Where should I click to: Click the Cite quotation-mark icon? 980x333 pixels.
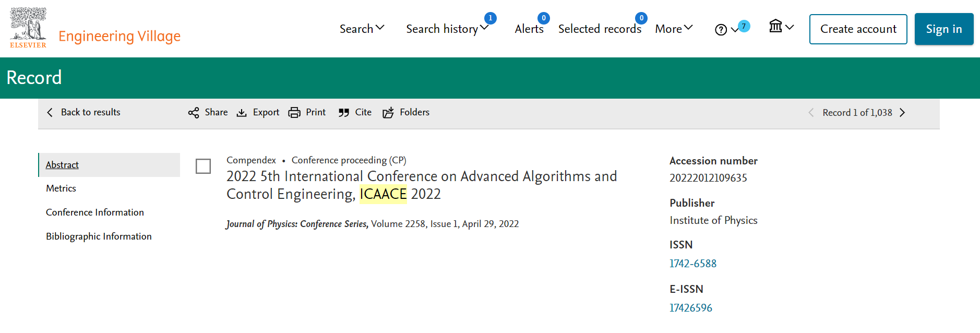[343, 113]
